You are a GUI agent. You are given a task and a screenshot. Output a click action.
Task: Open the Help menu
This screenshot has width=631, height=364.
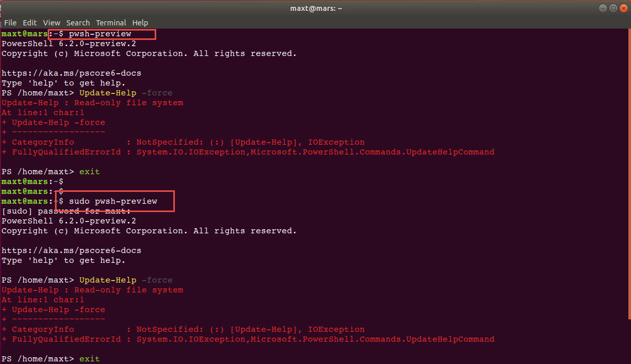(x=140, y=22)
